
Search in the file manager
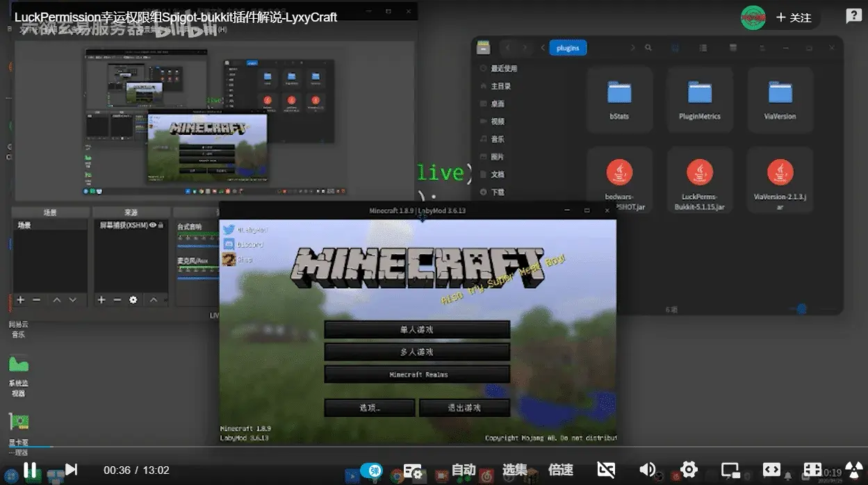(648, 48)
